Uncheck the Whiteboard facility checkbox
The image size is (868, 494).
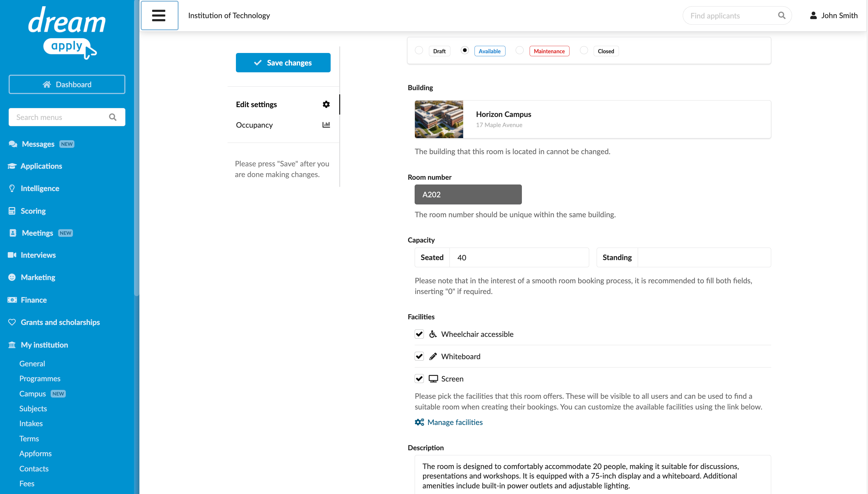pyautogui.click(x=419, y=357)
